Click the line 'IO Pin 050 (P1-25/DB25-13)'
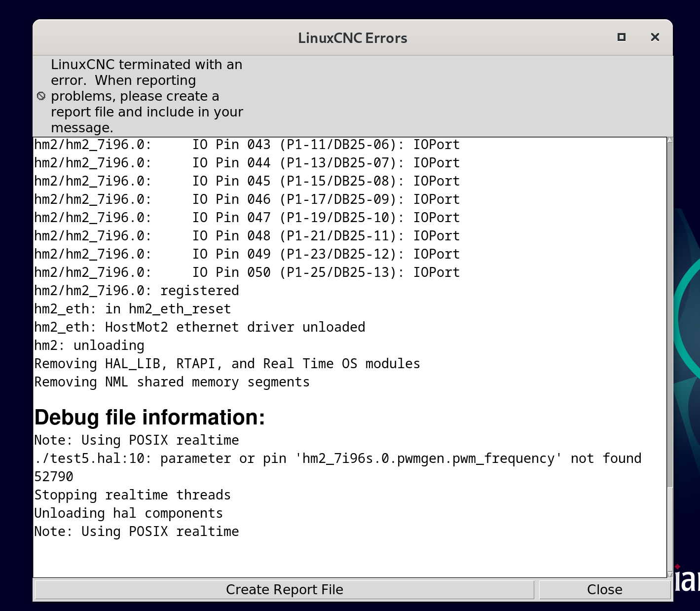 click(247, 272)
